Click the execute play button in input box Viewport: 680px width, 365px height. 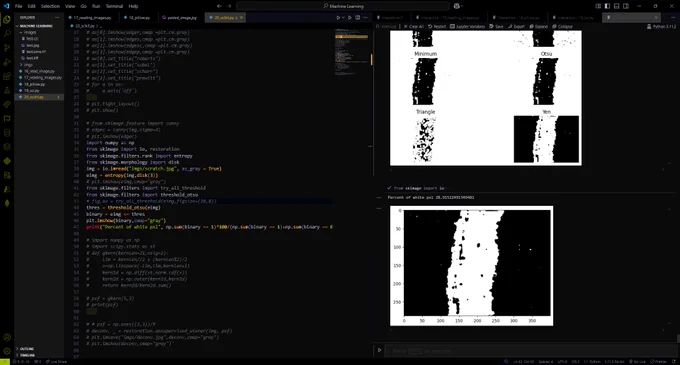point(379,350)
